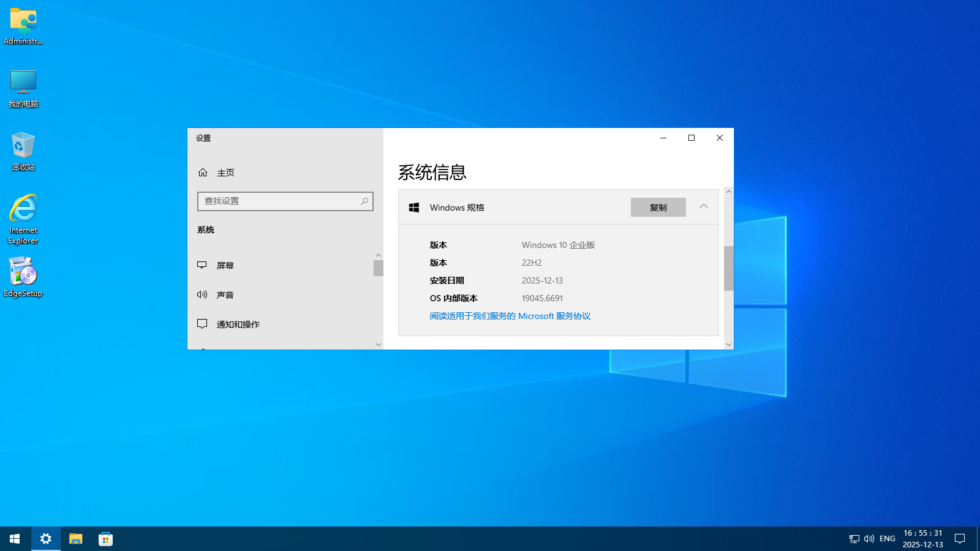
Task: Click the OS 内部版本 label
Action: pos(454,298)
